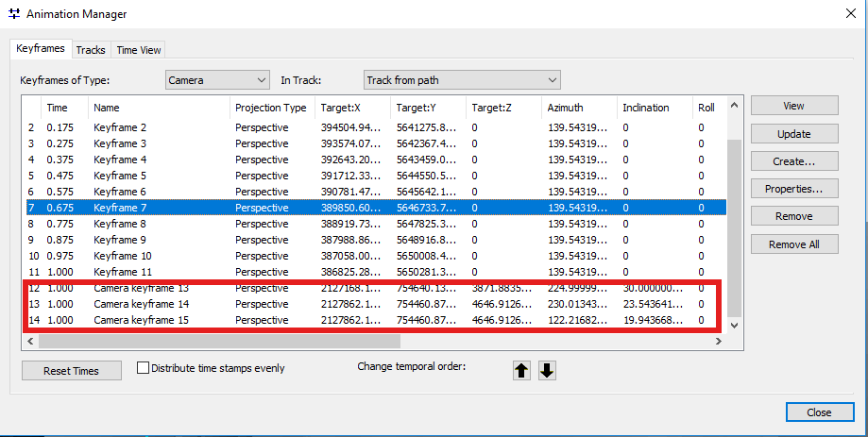
Task: Click Target:X value 394504.94...
Action: click(x=350, y=127)
